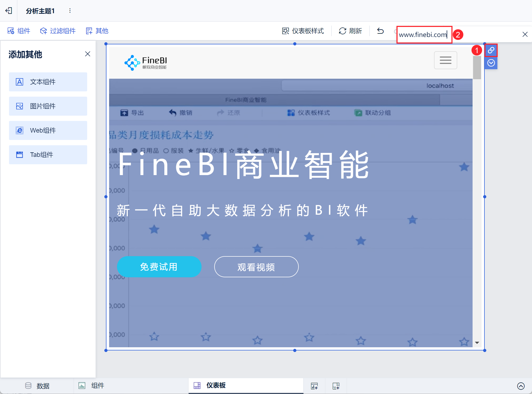This screenshot has width=532, height=394.
Task: Add a Tab组件
Action: [48, 155]
